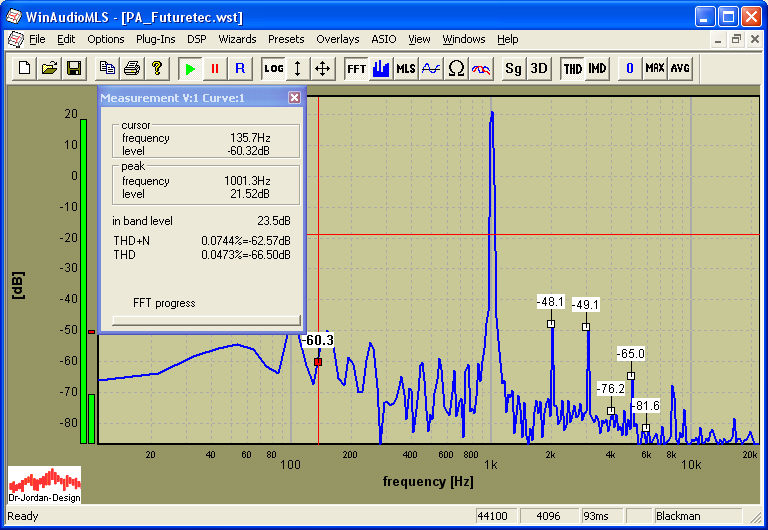Select the MLS measurement mode icon
Image resolution: width=768 pixels, height=530 pixels.
(406, 68)
